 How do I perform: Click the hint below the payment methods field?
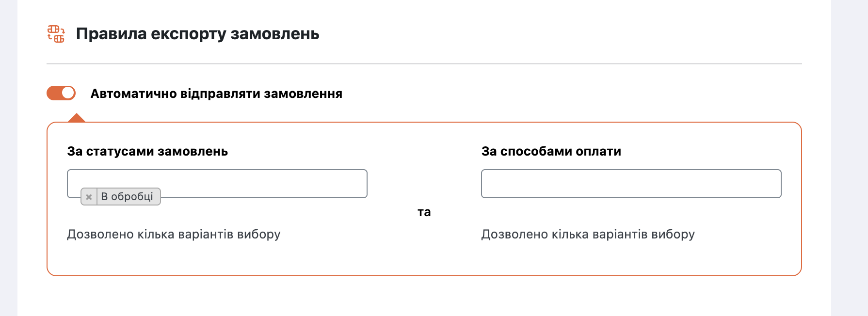click(x=588, y=234)
